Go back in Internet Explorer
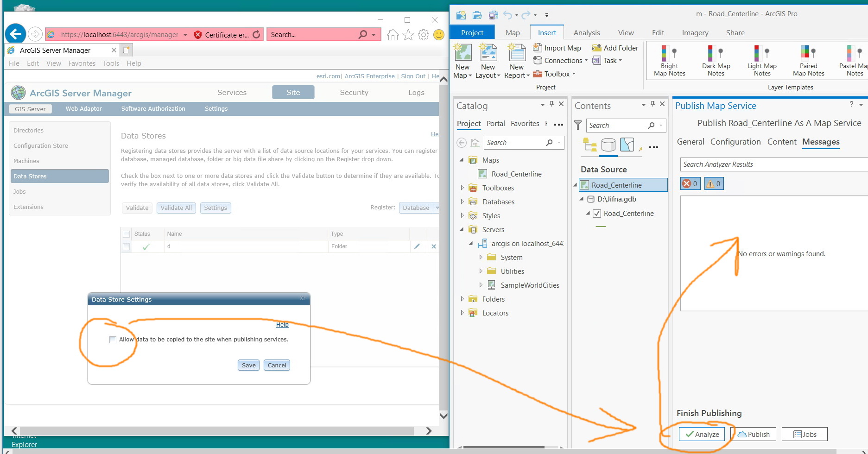 click(16, 34)
